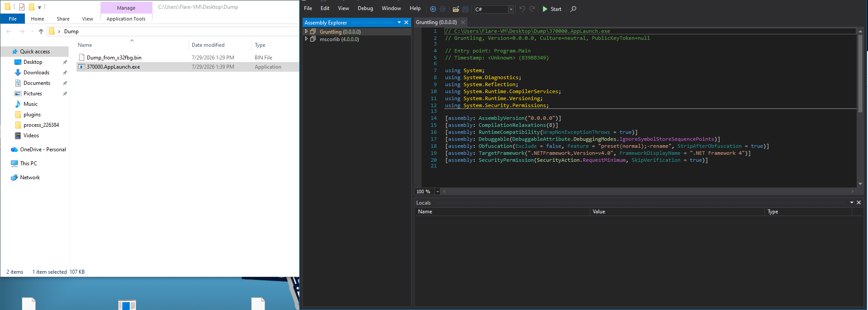Select the plugins folder in navigation pane
868x310 pixels.
32,115
